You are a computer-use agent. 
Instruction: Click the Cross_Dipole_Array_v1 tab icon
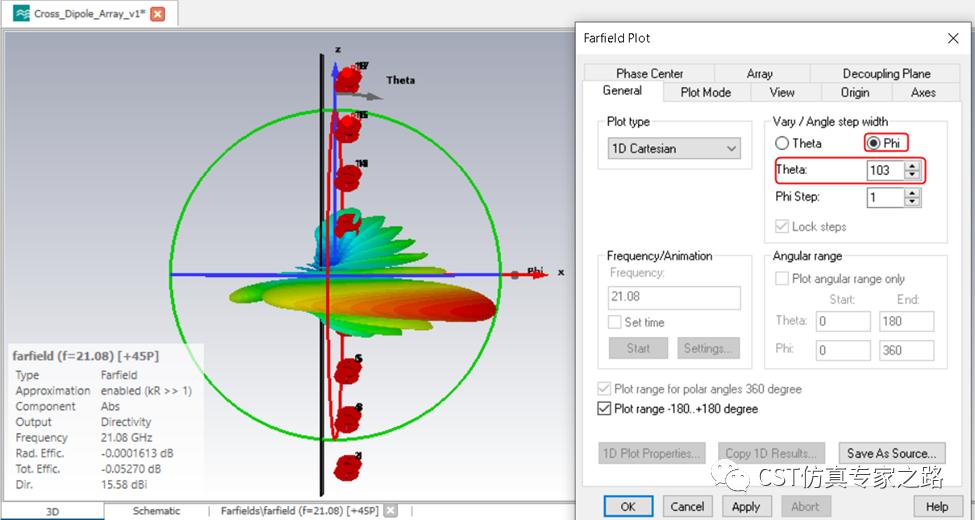[21, 14]
